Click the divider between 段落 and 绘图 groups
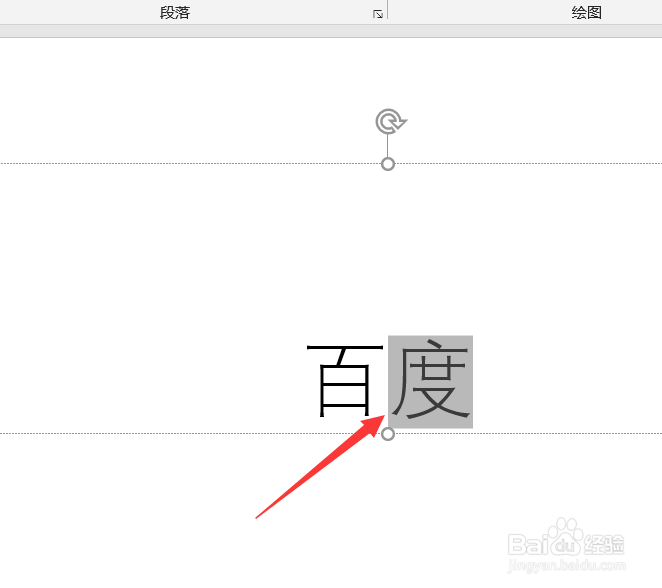Viewport: 662px width, 588px height. [388, 10]
